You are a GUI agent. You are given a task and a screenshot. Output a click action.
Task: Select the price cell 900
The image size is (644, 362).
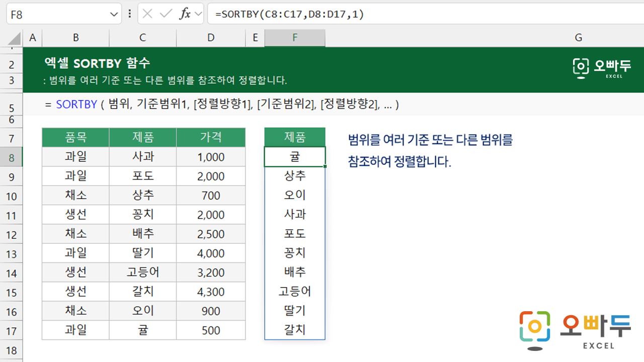pyautogui.click(x=211, y=311)
